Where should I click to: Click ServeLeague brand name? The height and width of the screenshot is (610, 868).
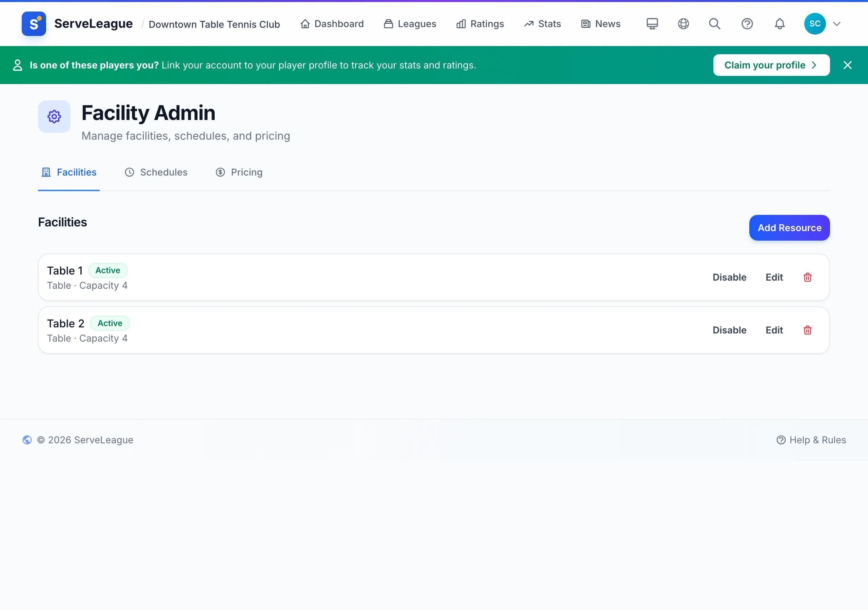tap(93, 23)
